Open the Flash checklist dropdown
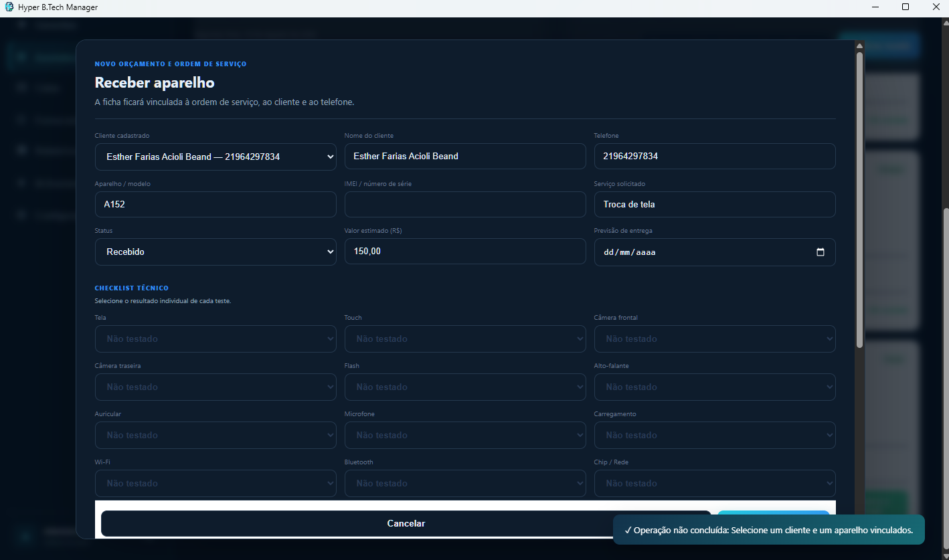949x560 pixels. pos(465,387)
